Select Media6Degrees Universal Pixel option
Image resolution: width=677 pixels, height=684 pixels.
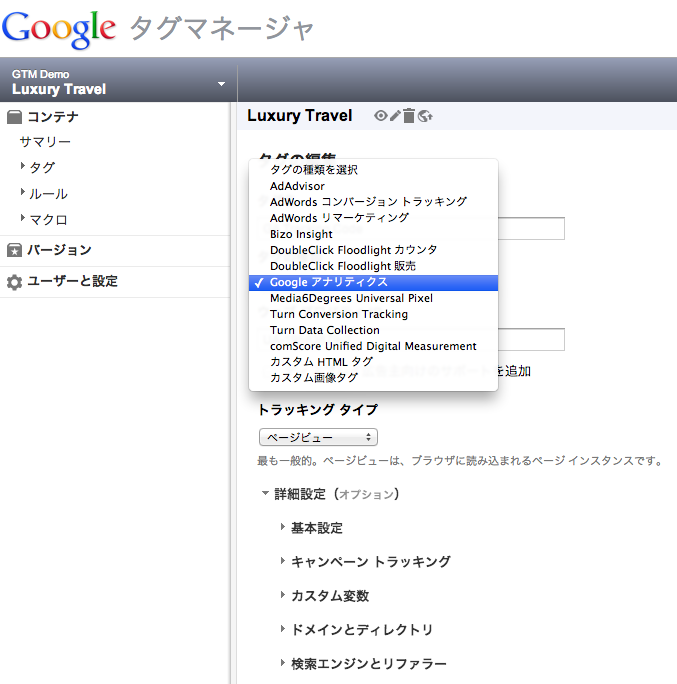click(x=373, y=298)
